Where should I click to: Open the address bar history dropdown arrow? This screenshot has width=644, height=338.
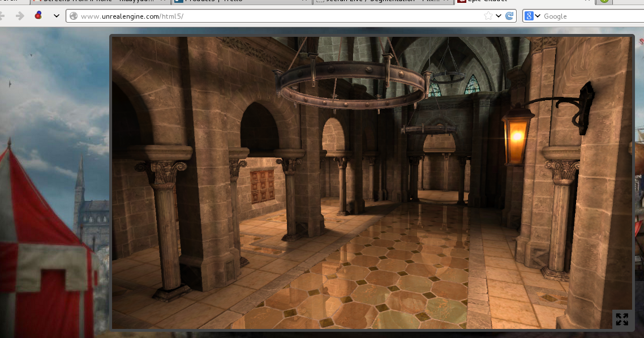pyautogui.click(x=499, y=16)
